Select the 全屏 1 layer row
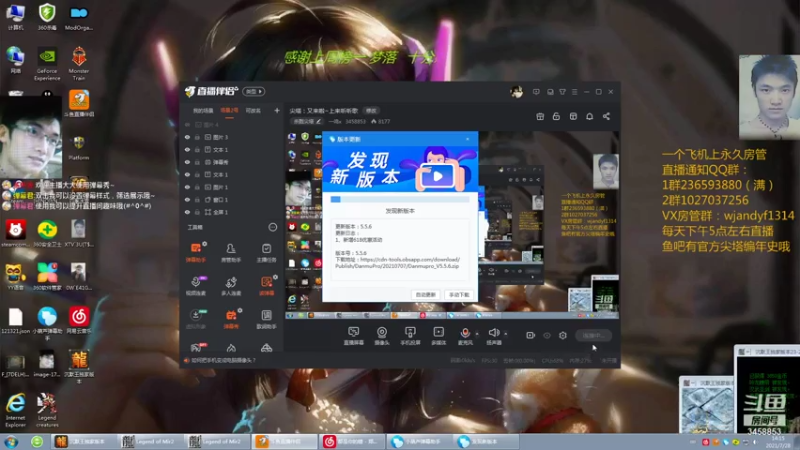This screenshot has height=450, width=800. 232,212
